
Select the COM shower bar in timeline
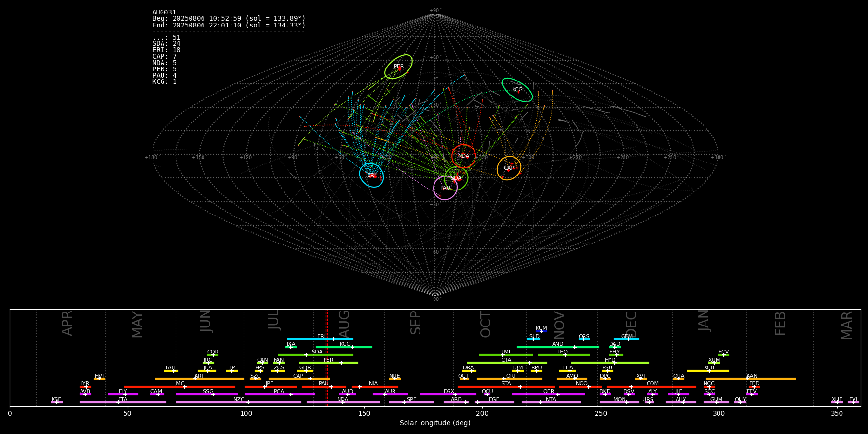[652, 387]
